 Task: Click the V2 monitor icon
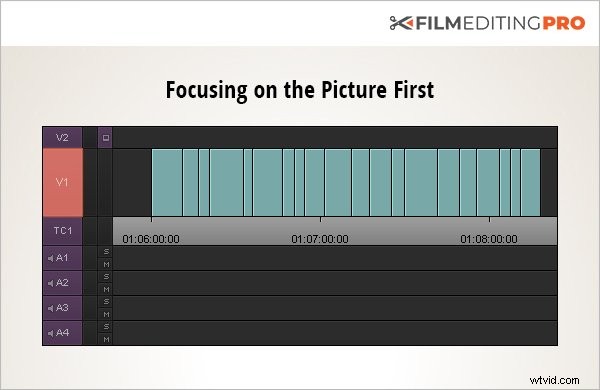click(x=106, y=137)
